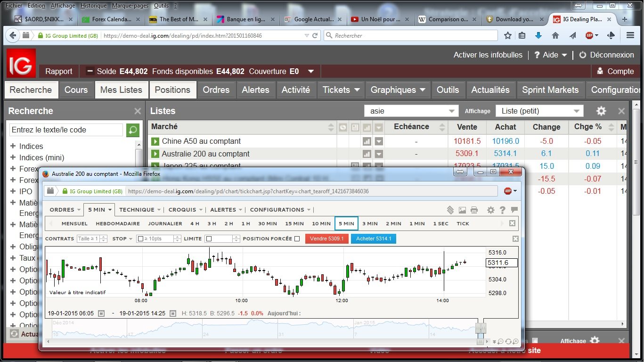Screen dimensions: 644x362
Task: Open the Mes Listes tab
Action: tap(121, 90)
